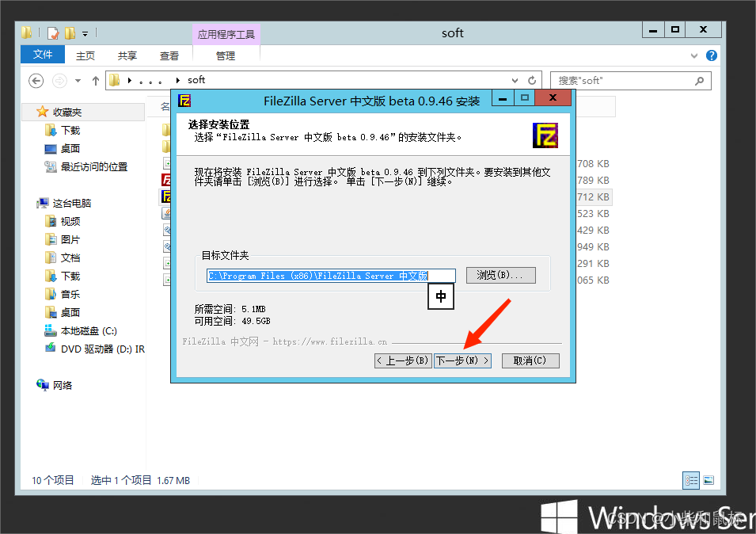Go up one folder level
Screen dimensions: 756x534
point(96,81)
